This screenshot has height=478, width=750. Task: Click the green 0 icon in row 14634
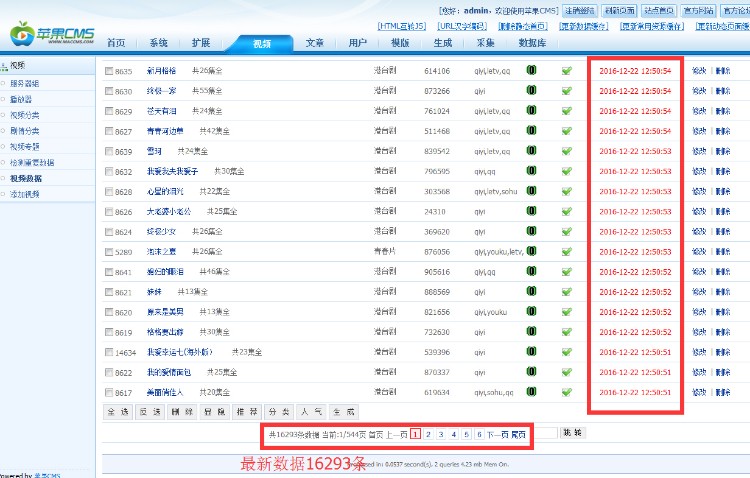coord(531,351)
